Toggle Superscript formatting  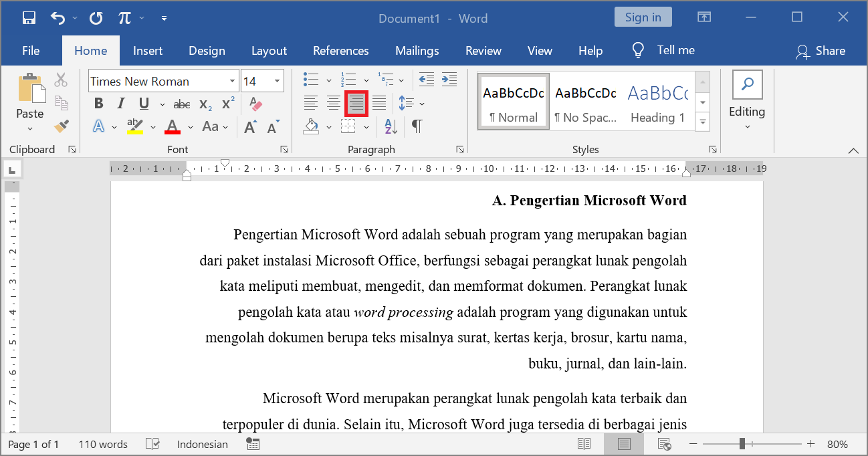(228, 104)
